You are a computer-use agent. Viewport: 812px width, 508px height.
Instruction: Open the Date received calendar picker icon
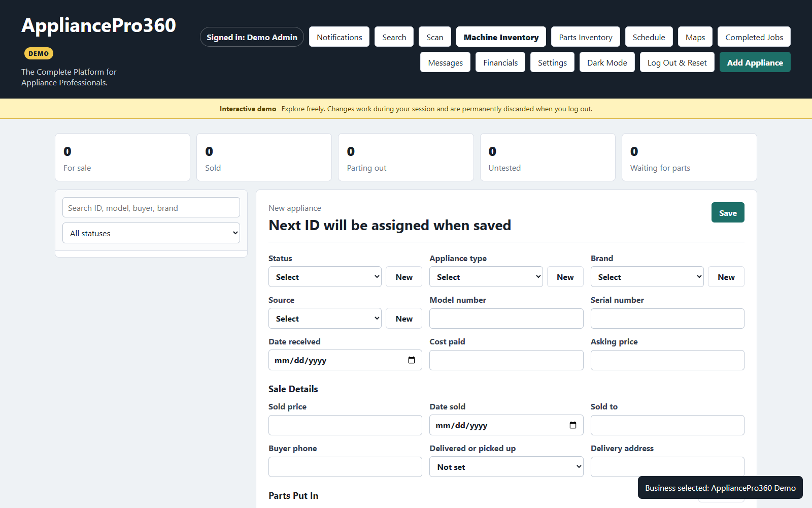click(x=412, y=360)
